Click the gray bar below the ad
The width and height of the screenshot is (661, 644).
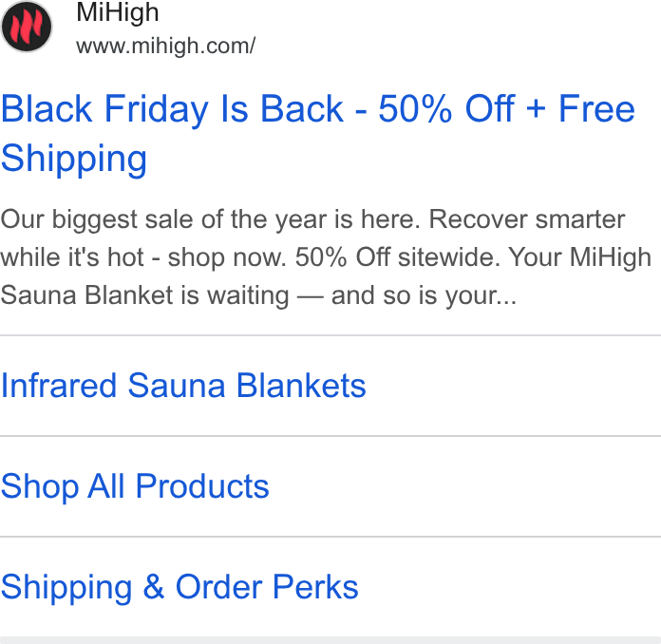(x=330, y=640)
